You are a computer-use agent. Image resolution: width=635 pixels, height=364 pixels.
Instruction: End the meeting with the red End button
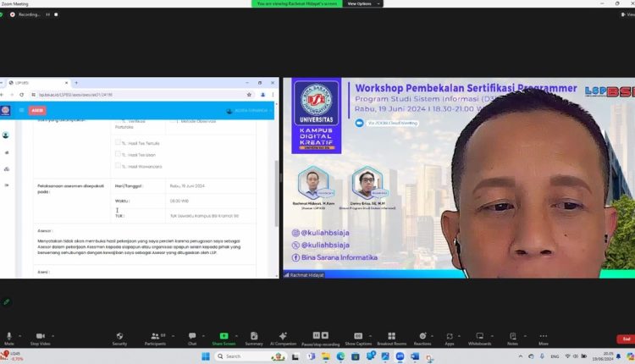pyautogui.click(x=626, y=339)
